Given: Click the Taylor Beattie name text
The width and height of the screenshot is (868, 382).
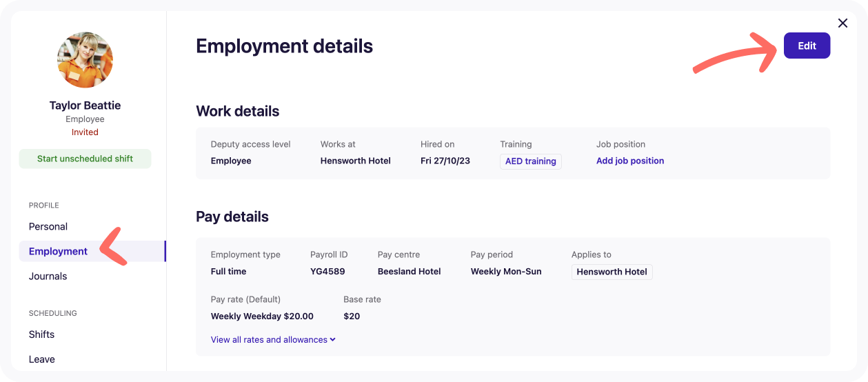Looking at the screenshot, I should 85,105.
